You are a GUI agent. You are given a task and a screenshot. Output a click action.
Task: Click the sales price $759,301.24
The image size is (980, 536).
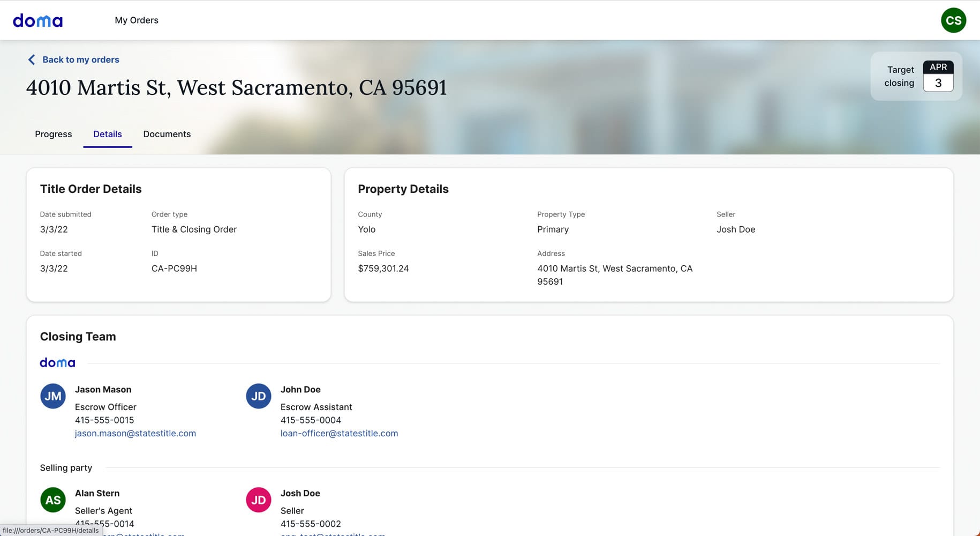(x=383, y=269)
